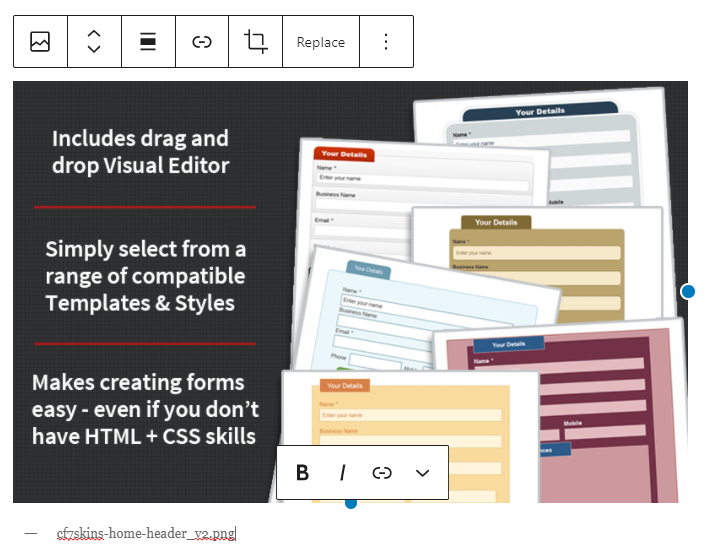This screenshot has width=706, height=547.
Task: Click the image block type icon
Action: point(40,42)
